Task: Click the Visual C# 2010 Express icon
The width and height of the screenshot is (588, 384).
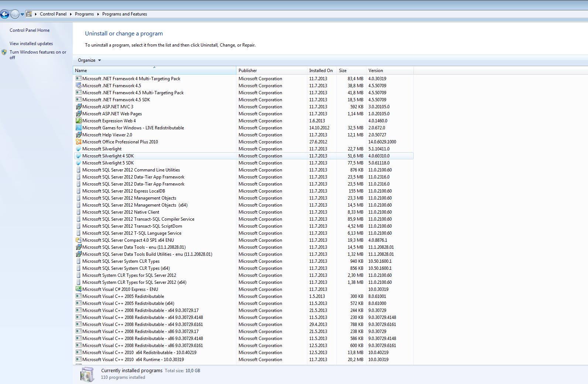Action: 78,289
